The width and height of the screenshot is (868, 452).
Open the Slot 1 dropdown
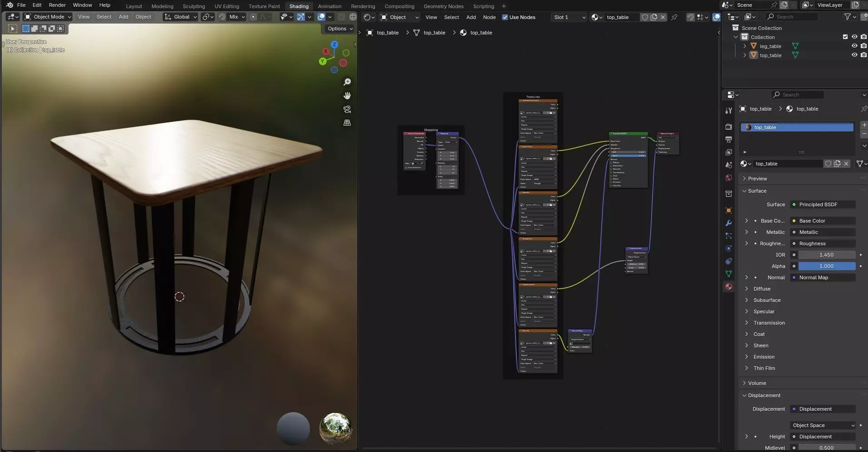click(569, 17)
